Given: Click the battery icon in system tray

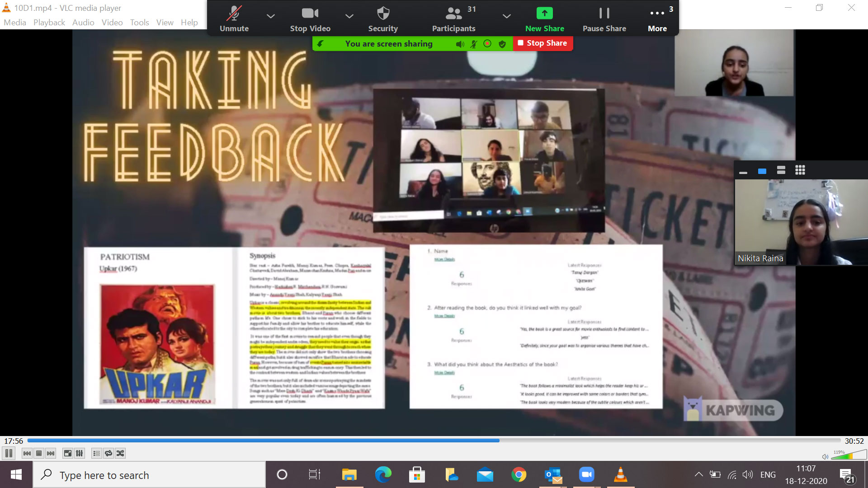Looking at the screenshot, I should (715, 475).
